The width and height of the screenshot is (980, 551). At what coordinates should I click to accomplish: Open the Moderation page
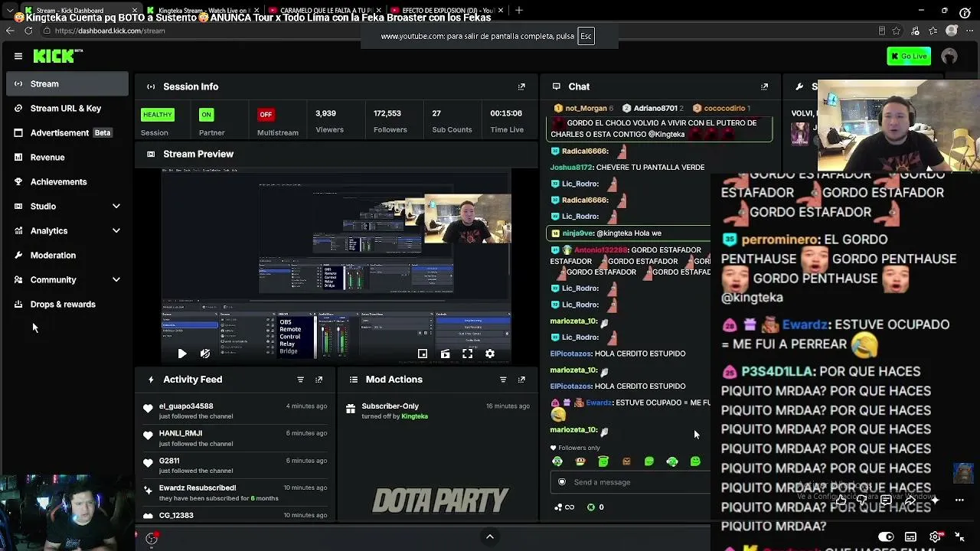pyautogui.click(x=67, y=256)
